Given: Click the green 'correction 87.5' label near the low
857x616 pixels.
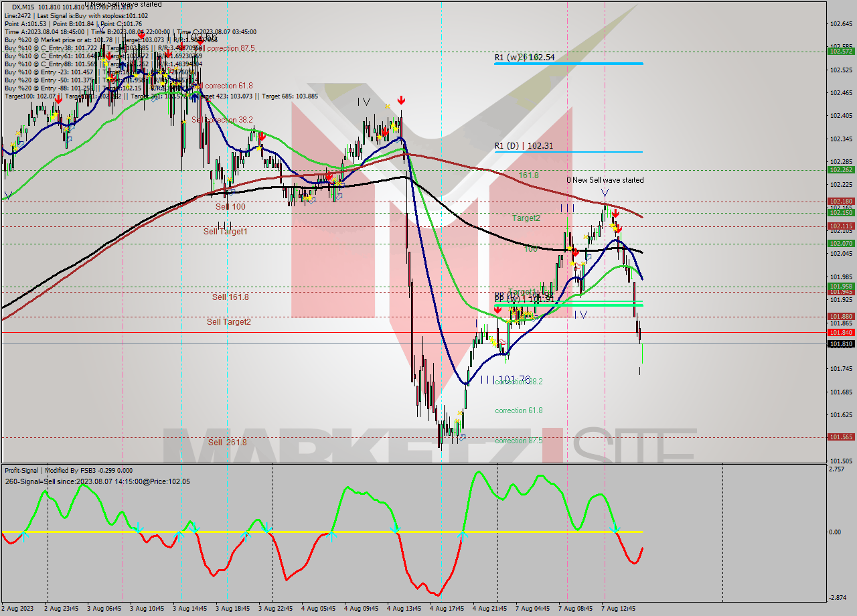Looking at the screenshot, I should click(519, 441).
